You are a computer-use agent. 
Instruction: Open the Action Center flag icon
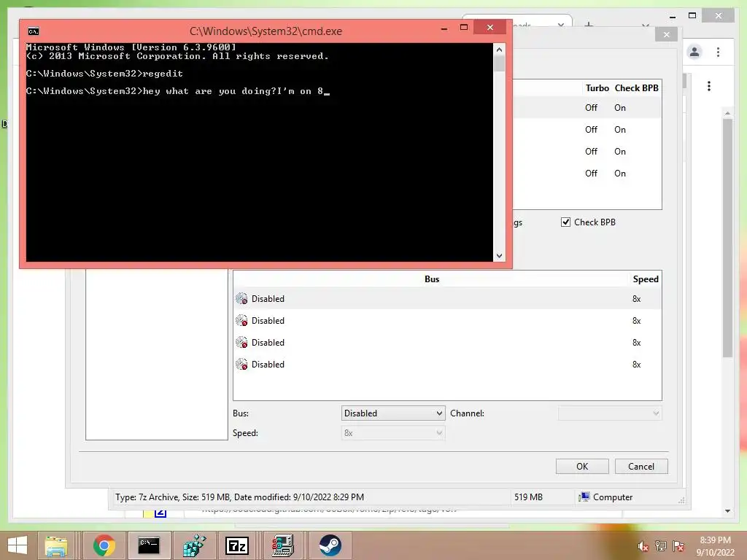pyautogui.click(x=678, y=546)
